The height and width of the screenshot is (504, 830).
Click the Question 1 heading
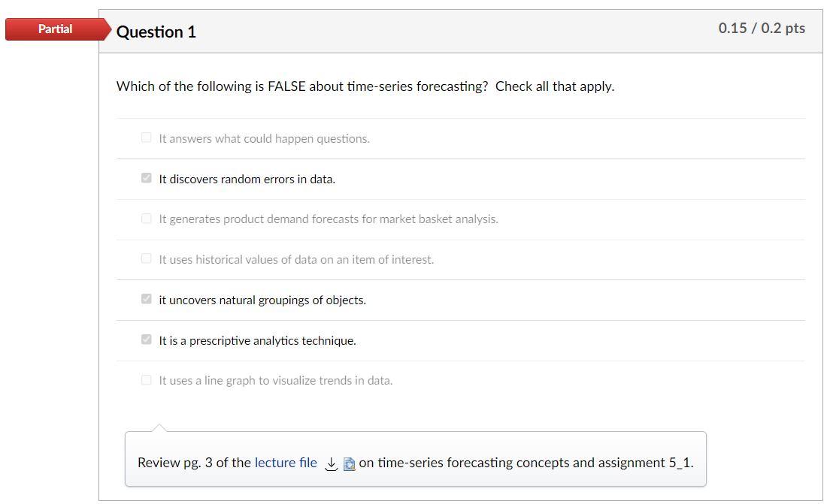point(156,32)
